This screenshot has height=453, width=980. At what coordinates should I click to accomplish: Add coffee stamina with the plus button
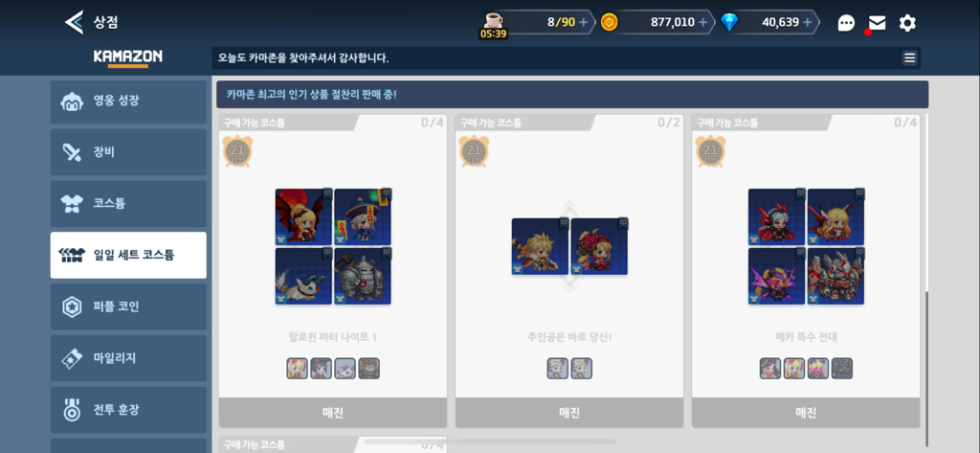583,23
